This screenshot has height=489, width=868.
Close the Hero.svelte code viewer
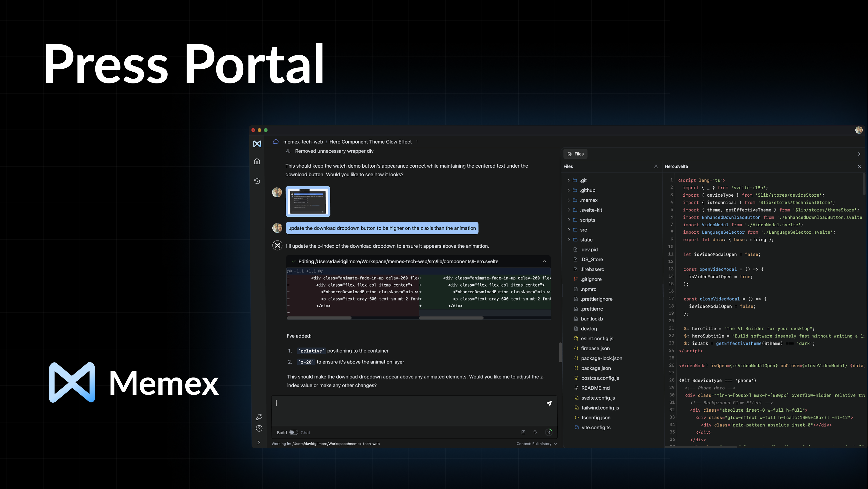tap(860, 166)
